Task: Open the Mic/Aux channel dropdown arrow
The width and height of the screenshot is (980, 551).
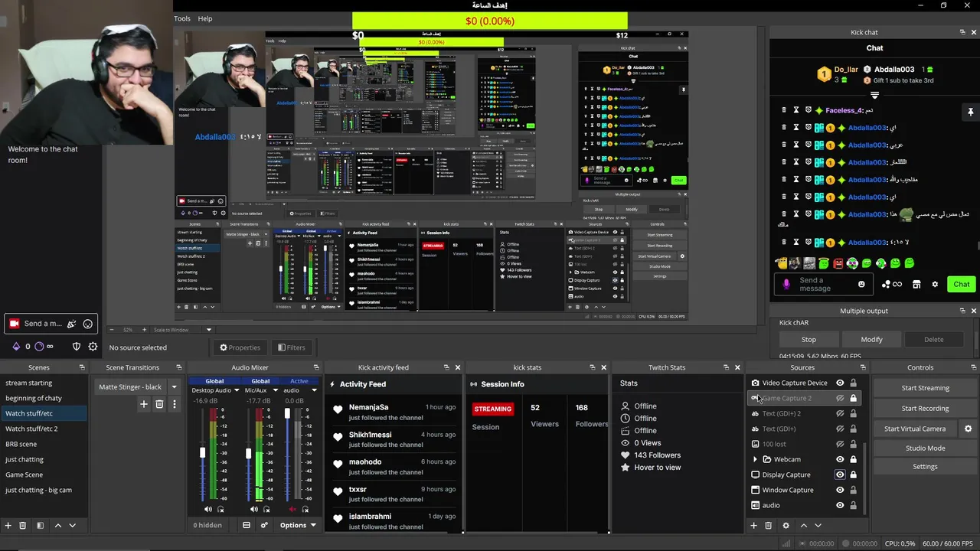Action: coord(275,390)
